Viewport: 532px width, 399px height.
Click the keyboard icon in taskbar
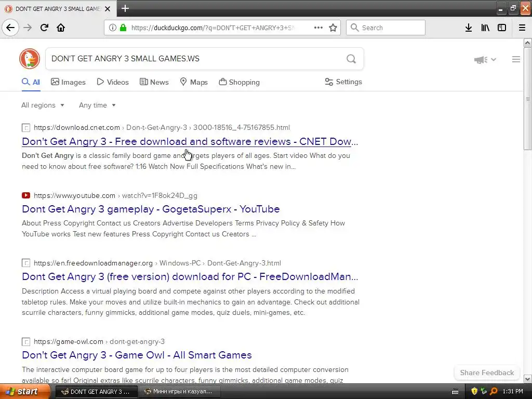[x=455, y=392]
